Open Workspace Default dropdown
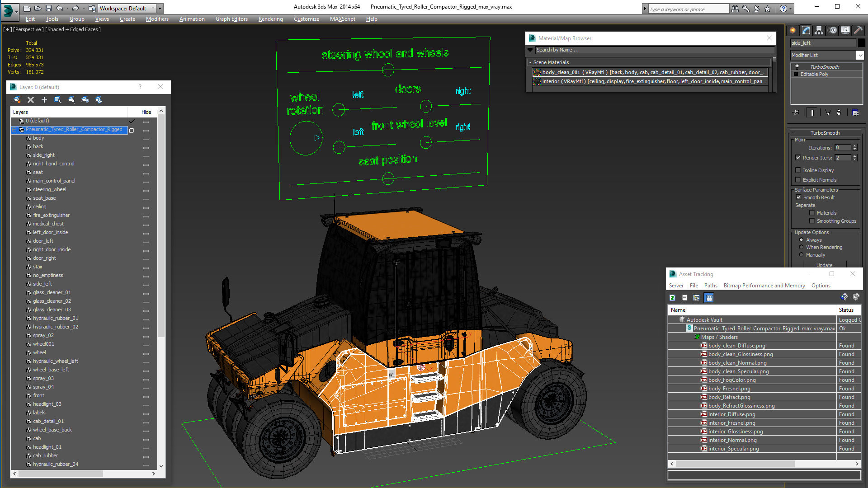Screen dimensions: 868x488 click(x=127, y=8)
